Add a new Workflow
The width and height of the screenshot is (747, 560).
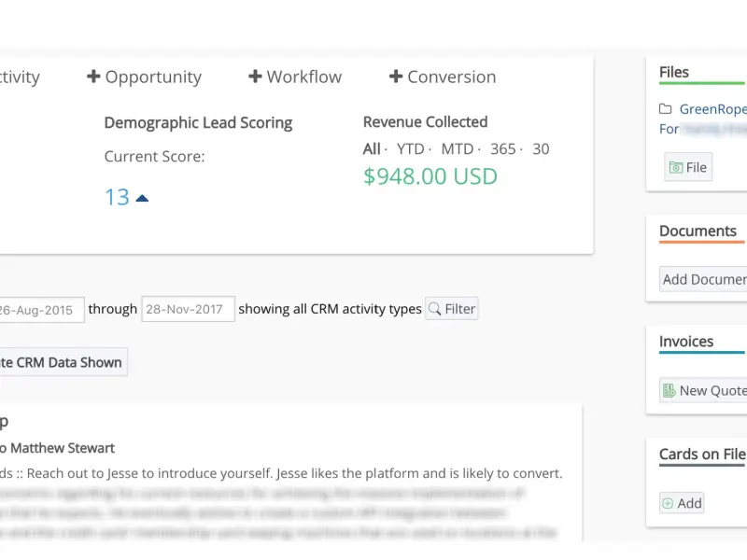coord(295,77)
